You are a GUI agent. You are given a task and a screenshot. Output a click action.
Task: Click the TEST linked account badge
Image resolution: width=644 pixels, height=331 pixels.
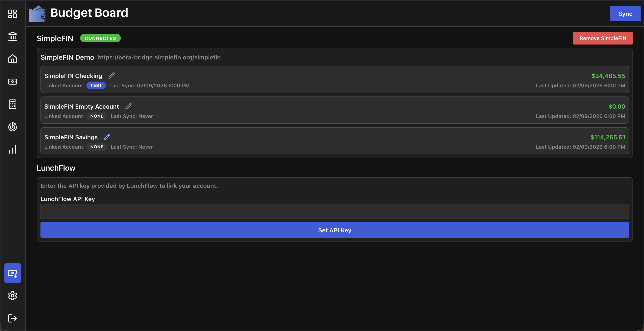[x=96, y=85]
